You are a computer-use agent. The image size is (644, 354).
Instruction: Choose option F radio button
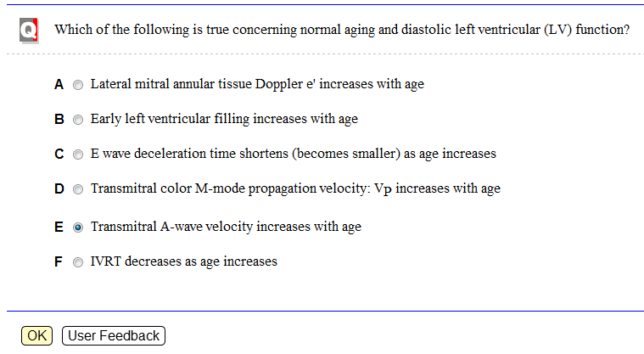pyautogui.click(x=77, y=262)
